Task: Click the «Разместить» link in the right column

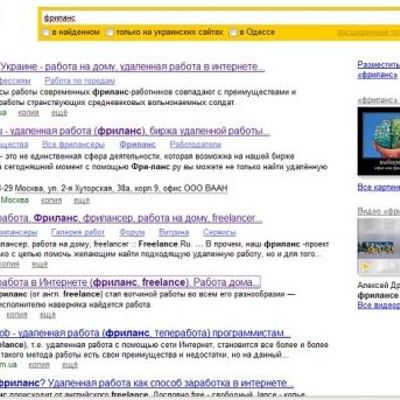Action: (x=378, y=65)
